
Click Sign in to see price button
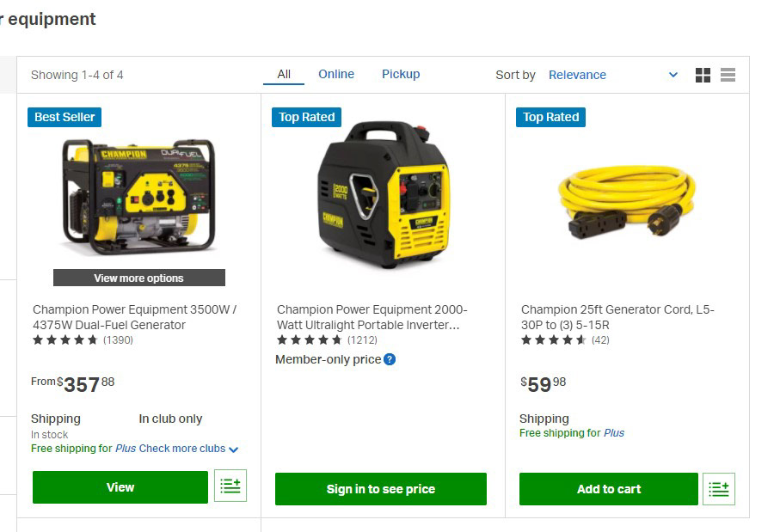click(381, 489)
